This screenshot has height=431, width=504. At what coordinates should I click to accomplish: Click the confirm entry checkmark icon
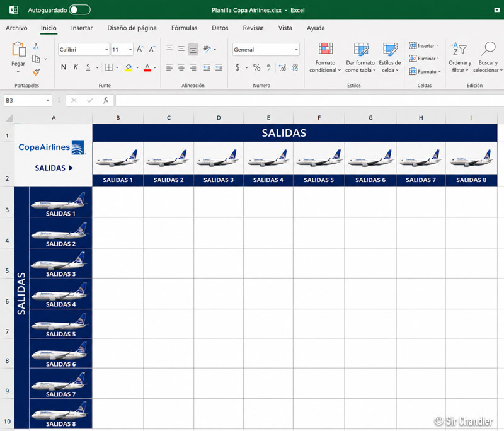pos(89,101)
